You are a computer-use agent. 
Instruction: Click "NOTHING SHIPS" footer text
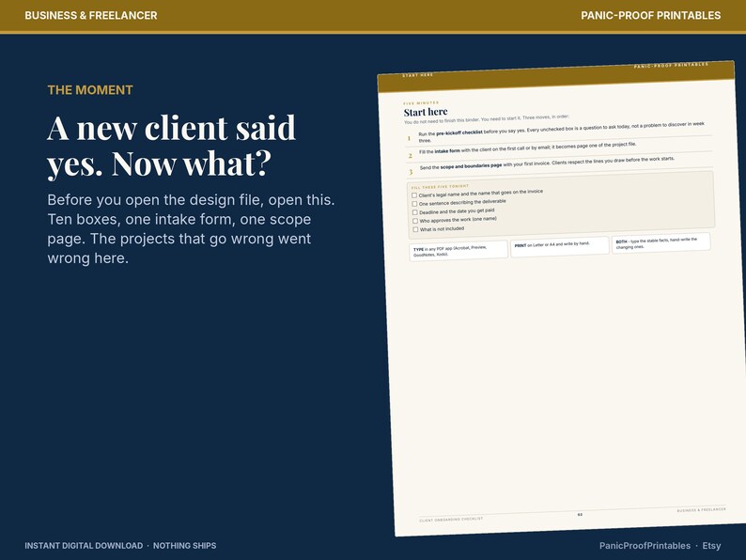(x=184, y=546)
